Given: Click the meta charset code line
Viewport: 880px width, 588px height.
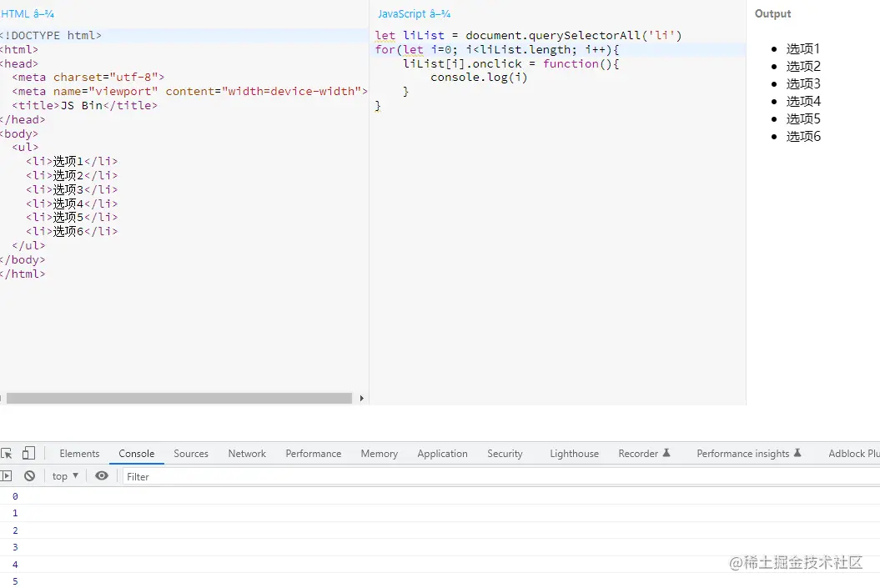Looking at the screenshot, I should (88, 78).
